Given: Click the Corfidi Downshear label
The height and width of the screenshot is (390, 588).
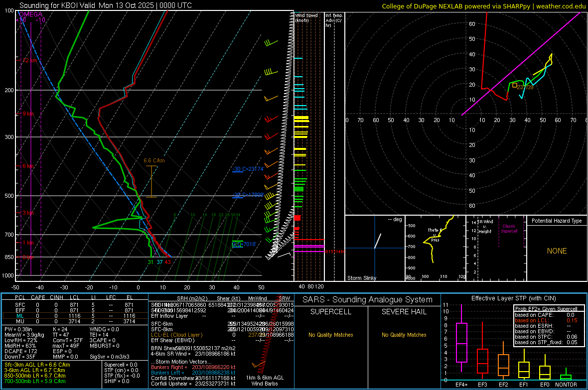Looking at the screenshot, I should click(172, 378).
